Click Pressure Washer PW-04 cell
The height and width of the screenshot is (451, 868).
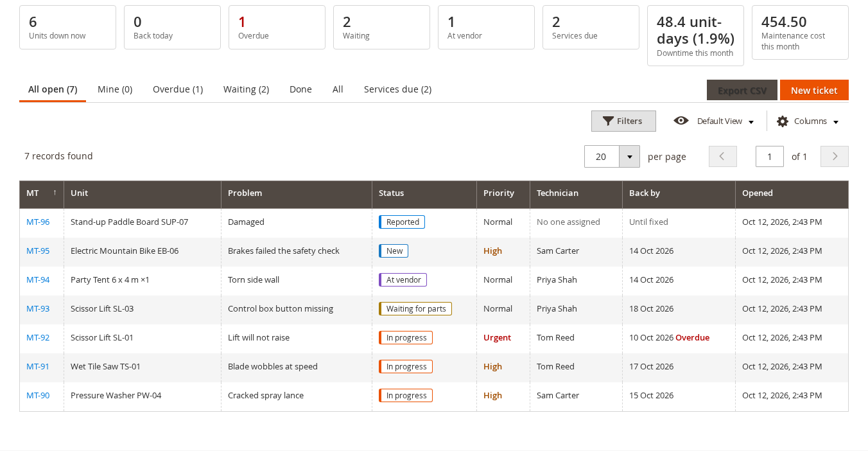point(143,395)
